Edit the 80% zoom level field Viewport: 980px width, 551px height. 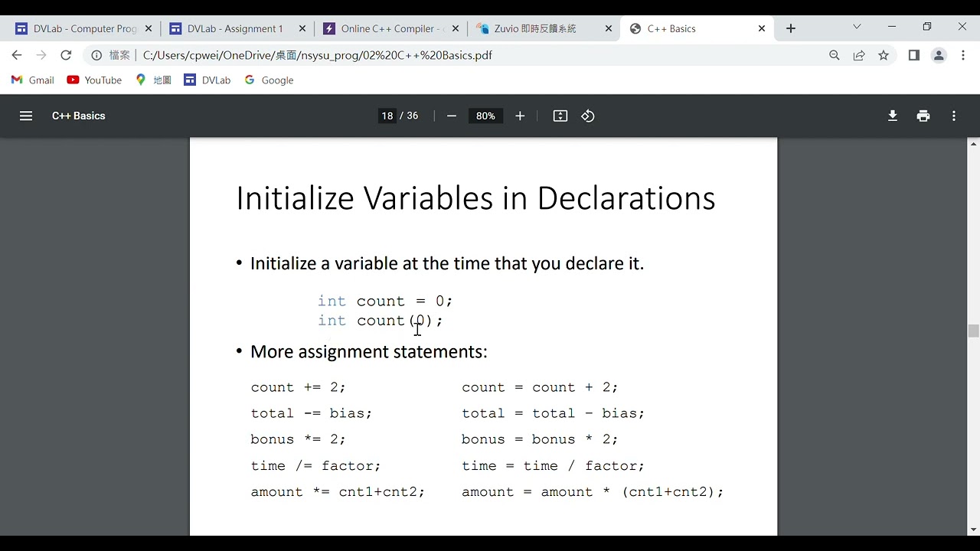(485, 116)
